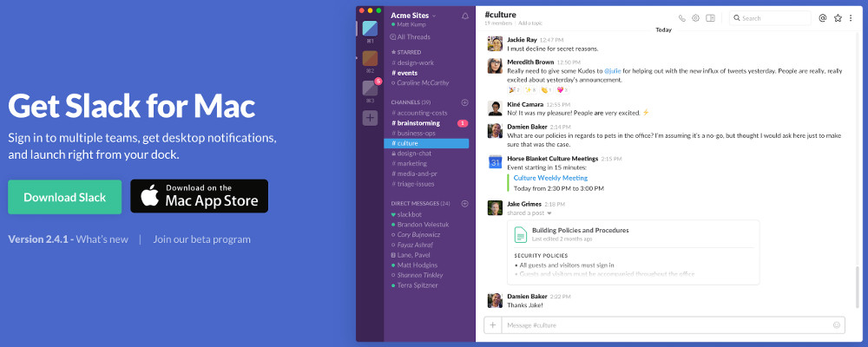Select the culture channel
Screen dimensions: 868x347
[x=426, y=143]
